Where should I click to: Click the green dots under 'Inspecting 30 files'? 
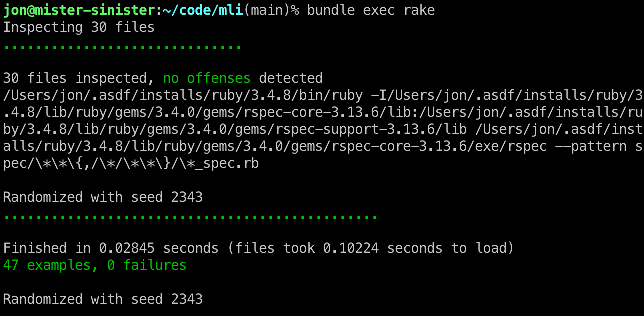coord(122,47)
